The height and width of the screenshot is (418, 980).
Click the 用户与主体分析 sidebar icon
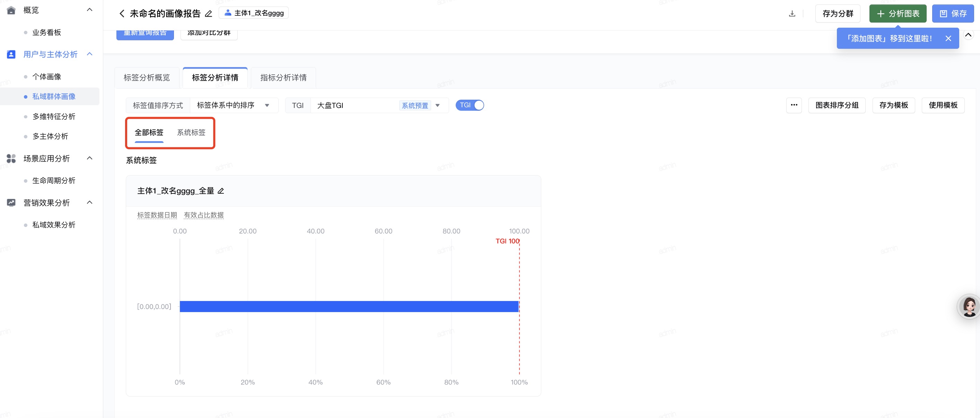[11, 54]
